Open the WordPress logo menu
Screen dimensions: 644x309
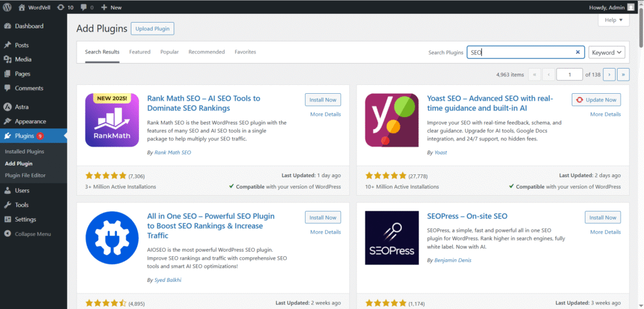[x=8, y=7]
